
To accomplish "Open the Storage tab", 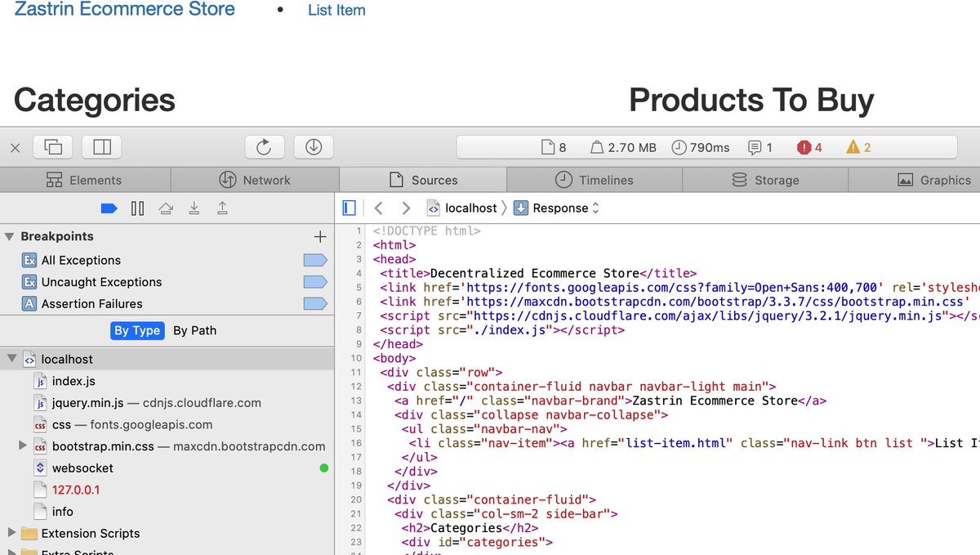I will (765, 180).
